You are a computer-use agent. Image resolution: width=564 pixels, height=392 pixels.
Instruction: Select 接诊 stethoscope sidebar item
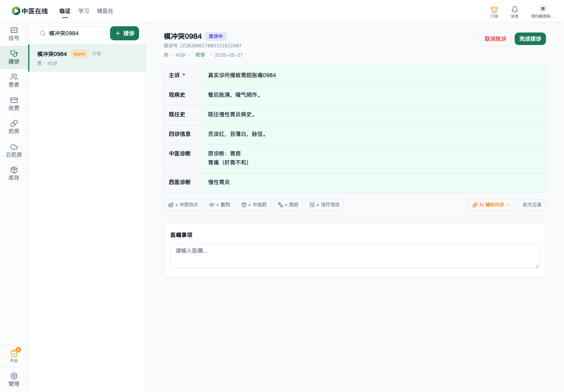pyautogui.click(x=14, y=57)
